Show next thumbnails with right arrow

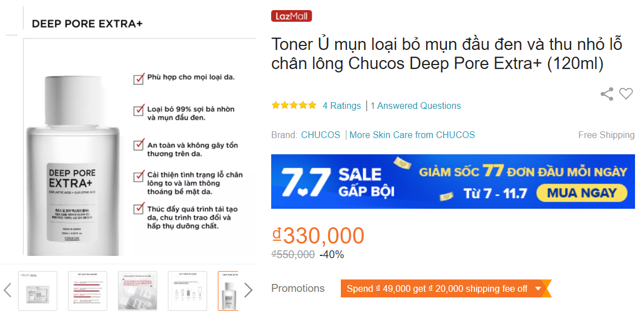click(x=248, y=290)
